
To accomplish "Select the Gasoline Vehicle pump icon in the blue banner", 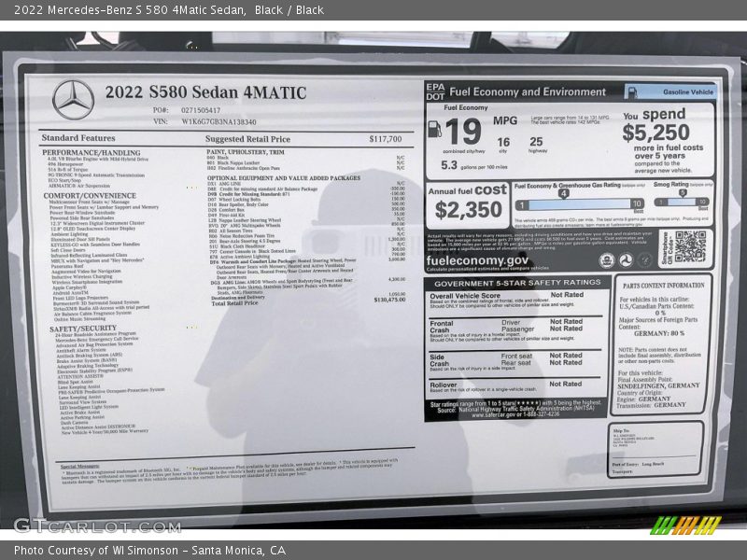I will coord(634,91).
